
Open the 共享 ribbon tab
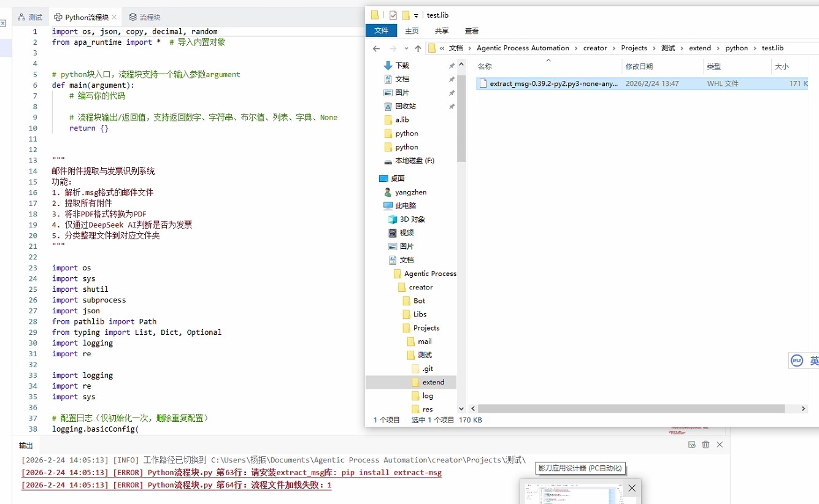(442, 31)
